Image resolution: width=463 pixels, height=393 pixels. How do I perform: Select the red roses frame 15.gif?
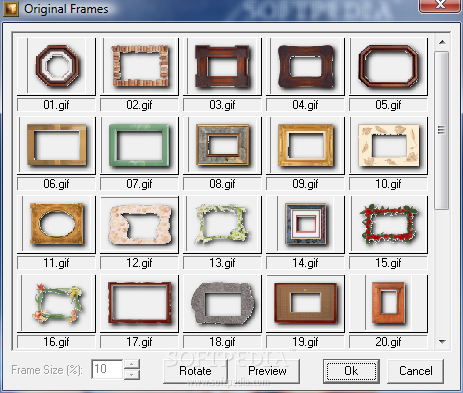[x=388, y=224]
